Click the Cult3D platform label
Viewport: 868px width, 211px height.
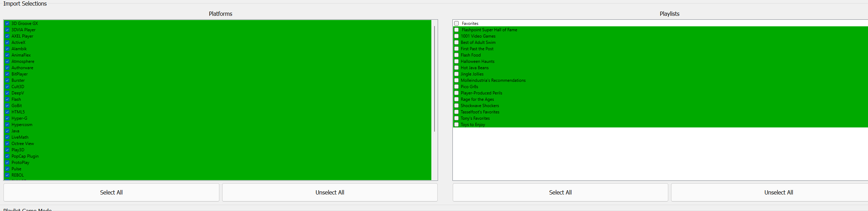pyautogui.click(x=18, y=87)
